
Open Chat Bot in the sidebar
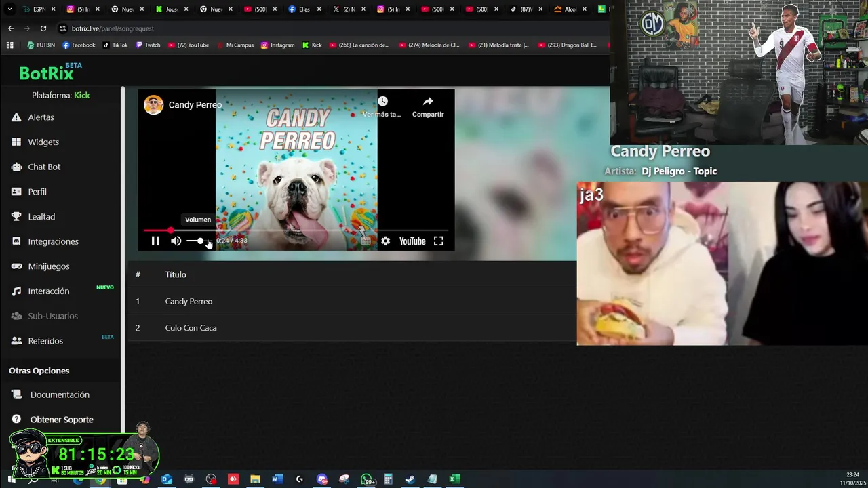tap(44, 167)
